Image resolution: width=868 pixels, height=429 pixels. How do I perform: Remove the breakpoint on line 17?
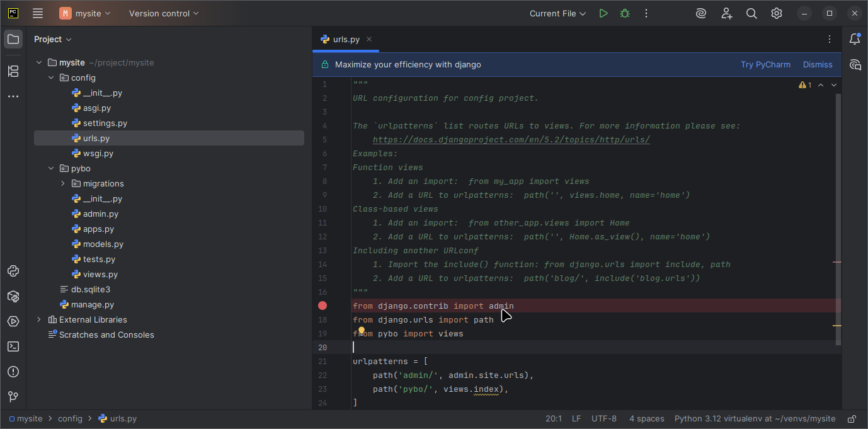323,306
